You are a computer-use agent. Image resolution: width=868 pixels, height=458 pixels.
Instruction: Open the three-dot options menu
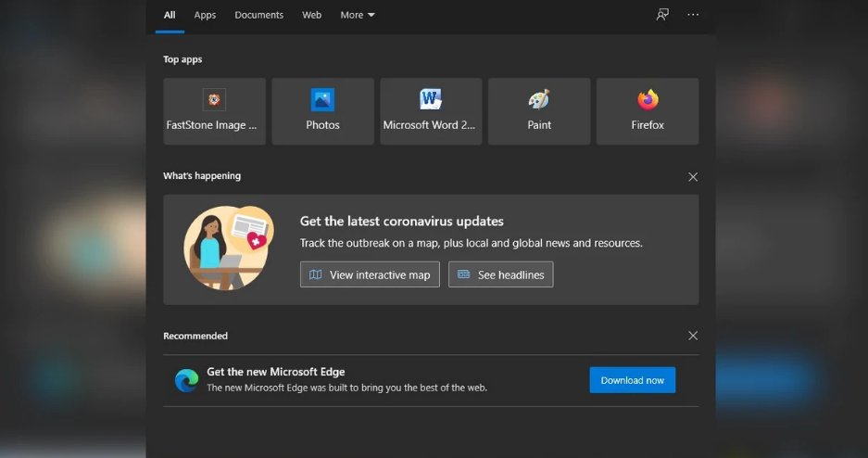693,15
